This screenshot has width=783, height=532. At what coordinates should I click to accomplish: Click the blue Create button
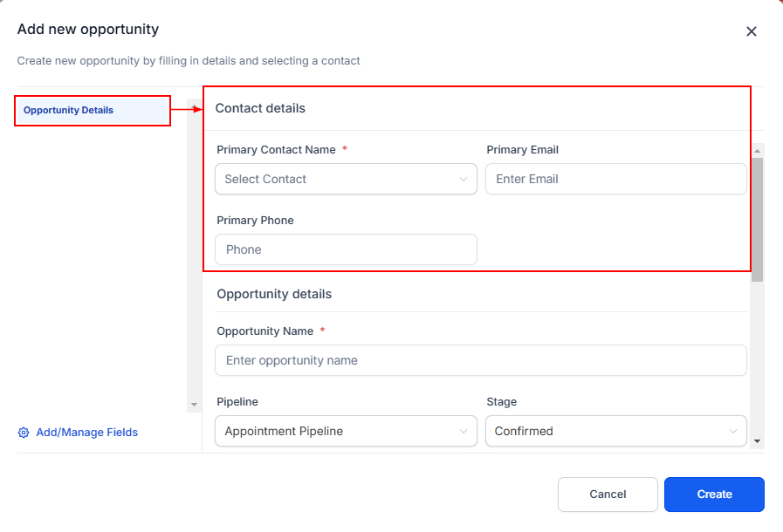[713, 494]
